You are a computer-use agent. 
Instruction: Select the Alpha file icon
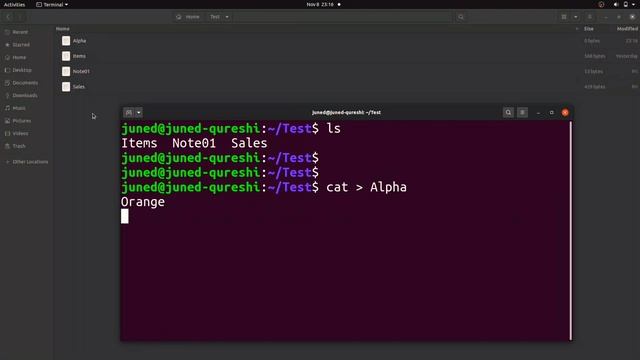coord(66,40)
